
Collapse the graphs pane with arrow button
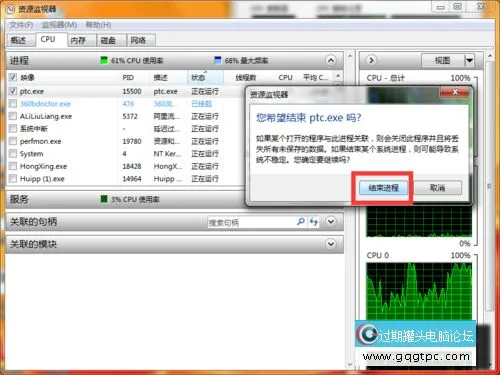coord(371,60)
